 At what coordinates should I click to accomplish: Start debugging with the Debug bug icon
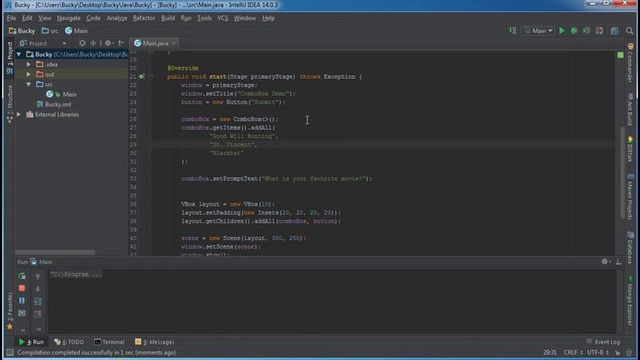pyautogui.click(x=574, y=31)
